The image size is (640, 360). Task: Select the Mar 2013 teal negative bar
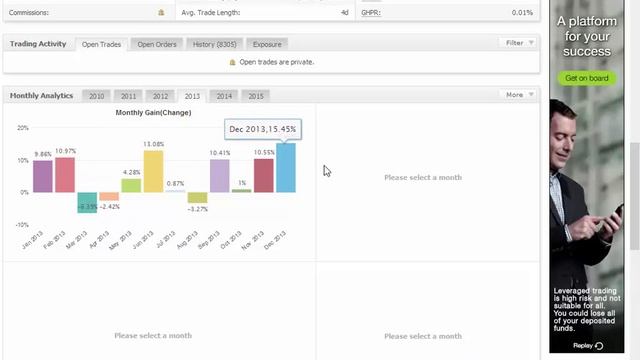87,202
